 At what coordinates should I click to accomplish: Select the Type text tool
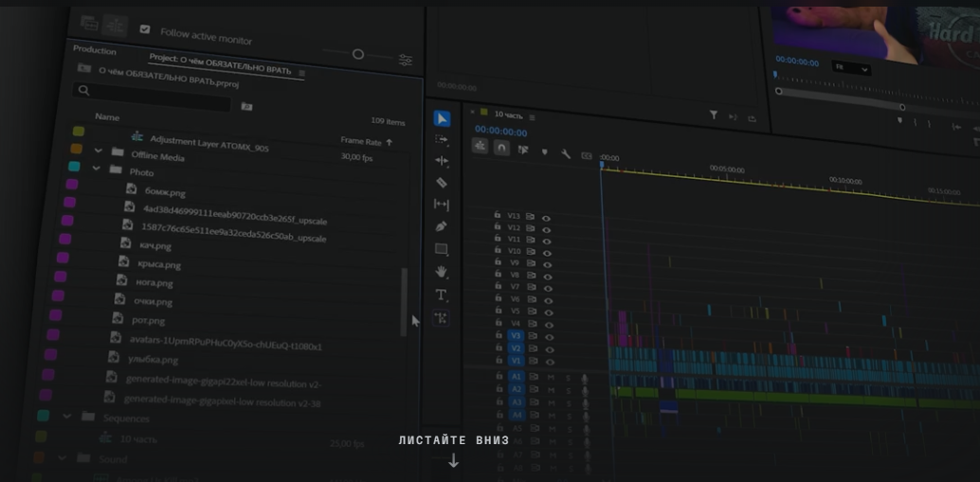442,295
